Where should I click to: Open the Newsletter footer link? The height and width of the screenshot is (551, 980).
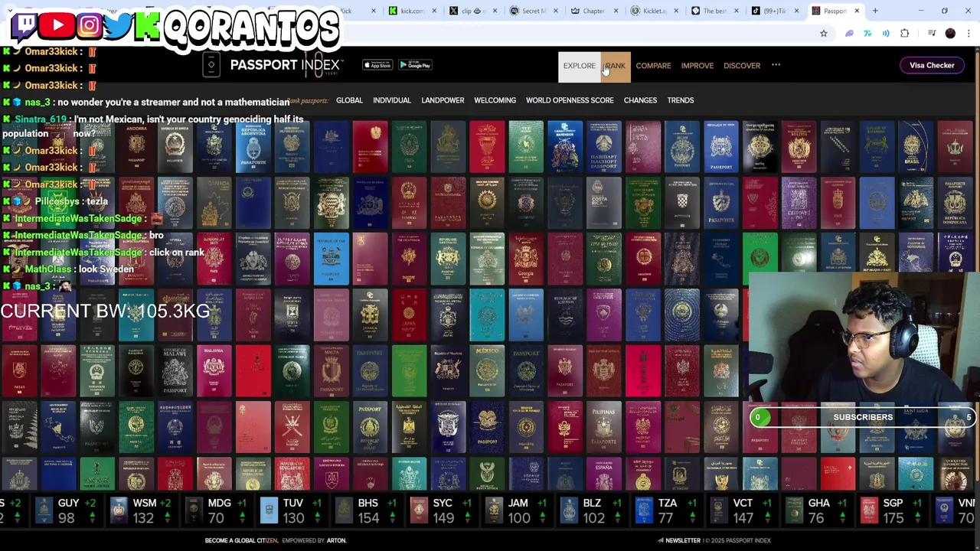pos(679,540)
